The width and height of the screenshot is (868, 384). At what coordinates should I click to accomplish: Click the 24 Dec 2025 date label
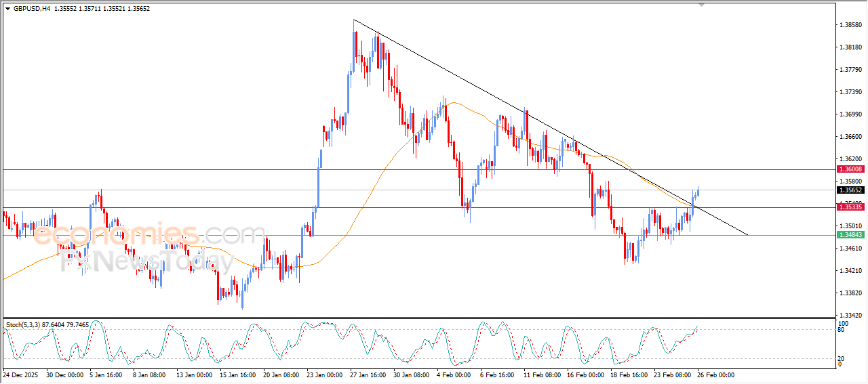pos(22,375)
